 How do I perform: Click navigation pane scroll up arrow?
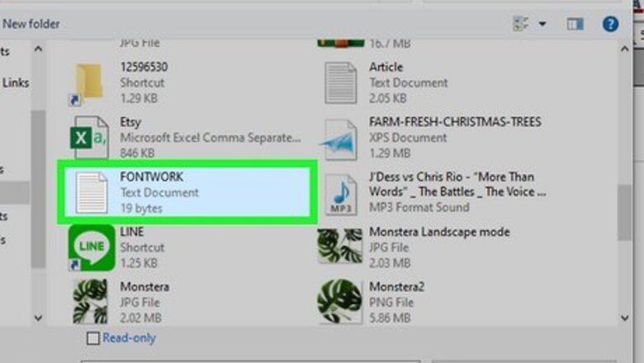coord(38,49)
